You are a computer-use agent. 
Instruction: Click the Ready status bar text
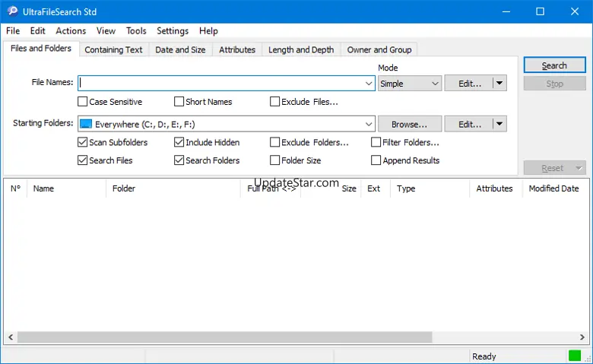(x=484, y=356)
